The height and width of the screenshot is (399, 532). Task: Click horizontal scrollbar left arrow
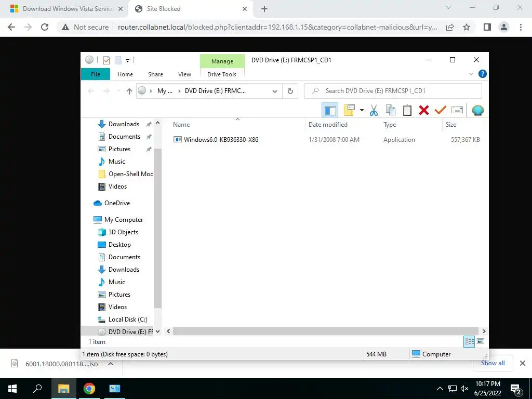tap(168, 331)
